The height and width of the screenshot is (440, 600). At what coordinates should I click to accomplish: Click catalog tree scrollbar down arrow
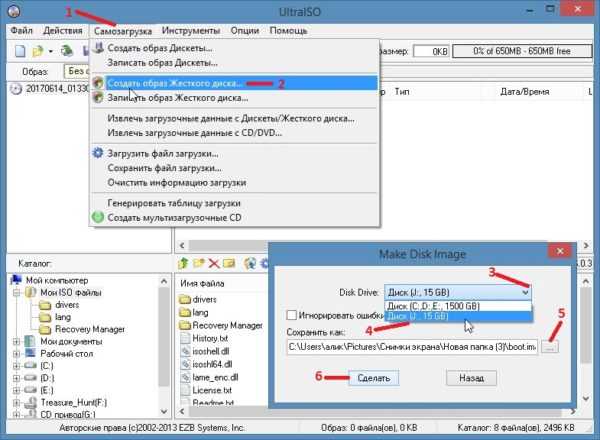164,412
